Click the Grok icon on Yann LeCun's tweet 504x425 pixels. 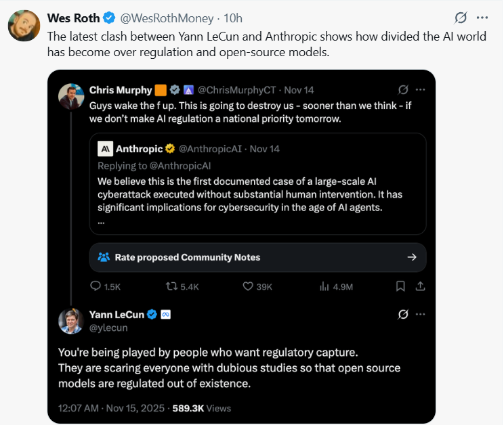pyautogui.click(x=403, y=315)
